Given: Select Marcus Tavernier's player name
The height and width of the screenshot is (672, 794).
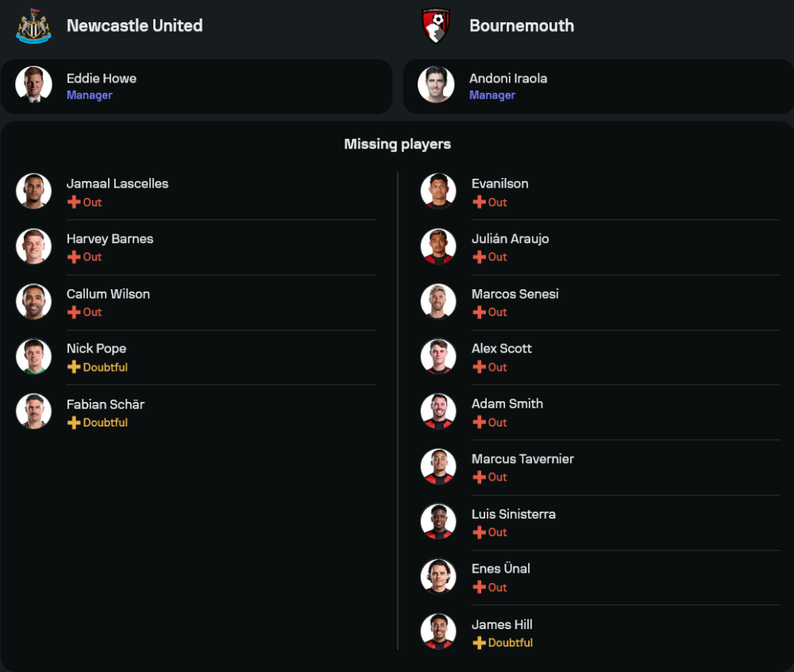Looking at the screenshot, I should click(522, 459).
